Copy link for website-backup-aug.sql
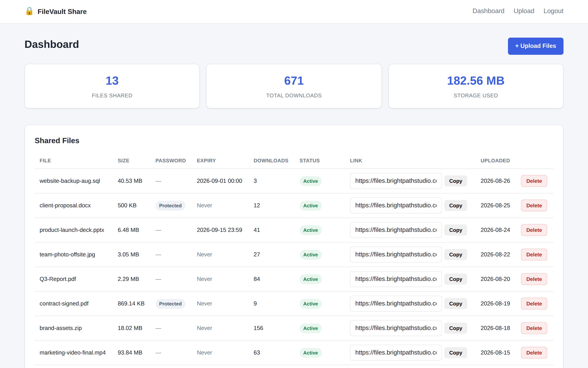The image size is (588, 368). point(455,181)
